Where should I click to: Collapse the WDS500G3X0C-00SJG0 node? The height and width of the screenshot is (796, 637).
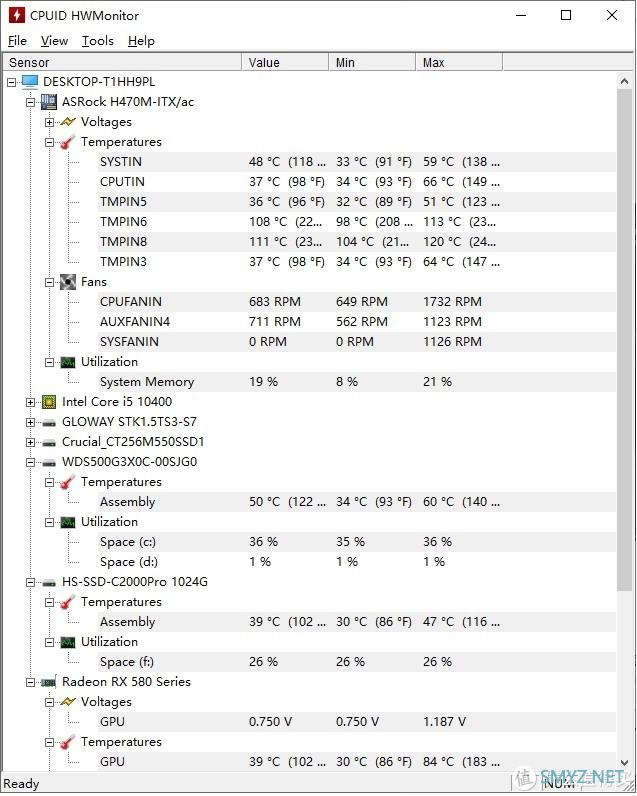[x=30, y=462]
